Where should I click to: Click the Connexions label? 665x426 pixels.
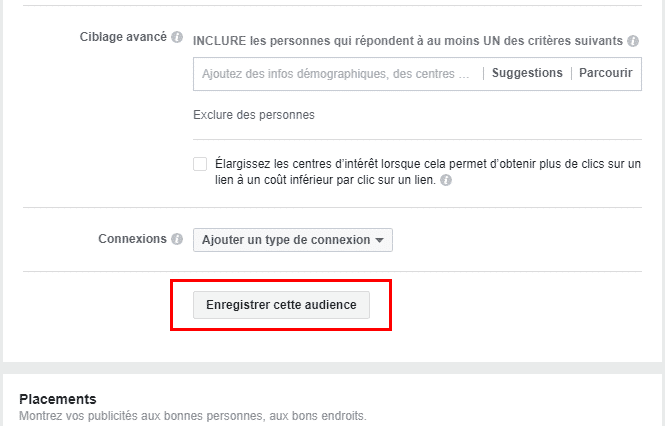(132, 240)
